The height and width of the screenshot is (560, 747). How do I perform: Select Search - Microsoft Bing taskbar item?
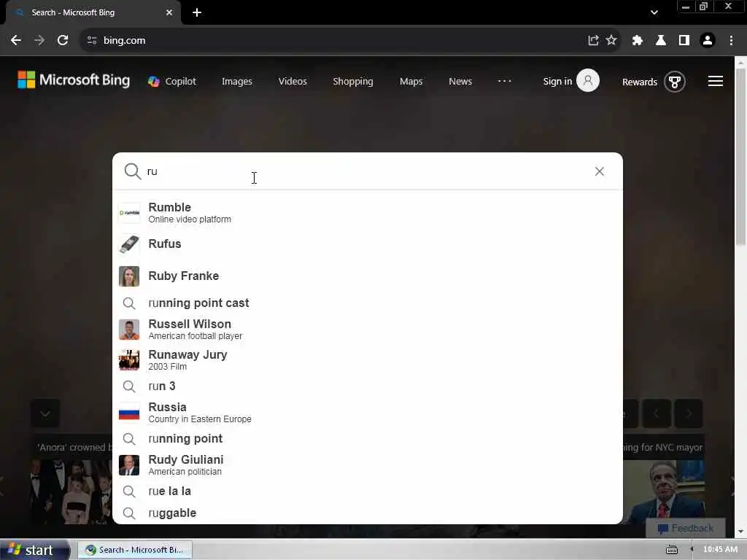click(135, 550)
